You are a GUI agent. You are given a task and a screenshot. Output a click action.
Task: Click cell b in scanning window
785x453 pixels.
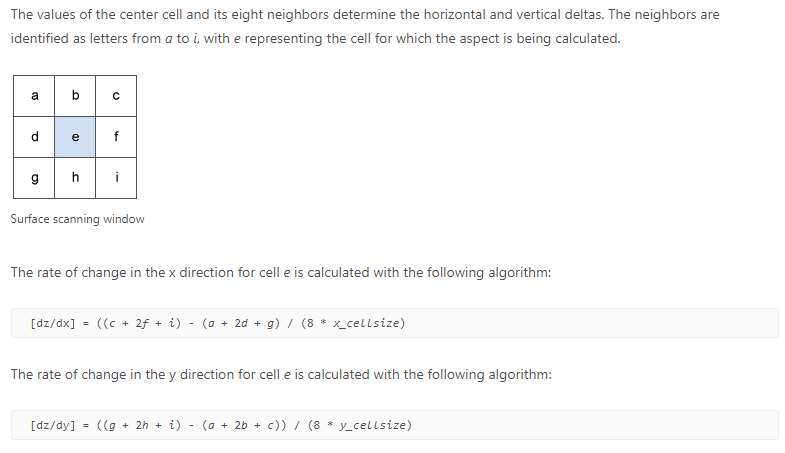click(x=75, y=96)
